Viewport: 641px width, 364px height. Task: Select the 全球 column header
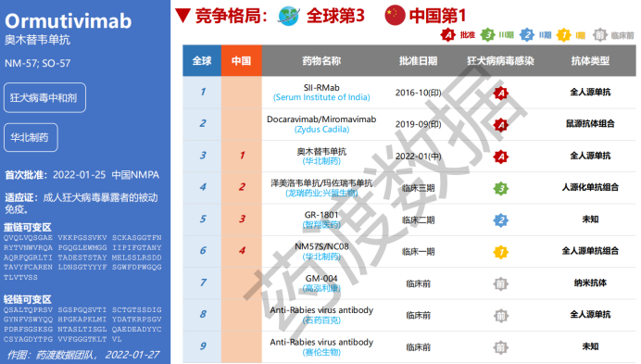[x=202, y=61]
